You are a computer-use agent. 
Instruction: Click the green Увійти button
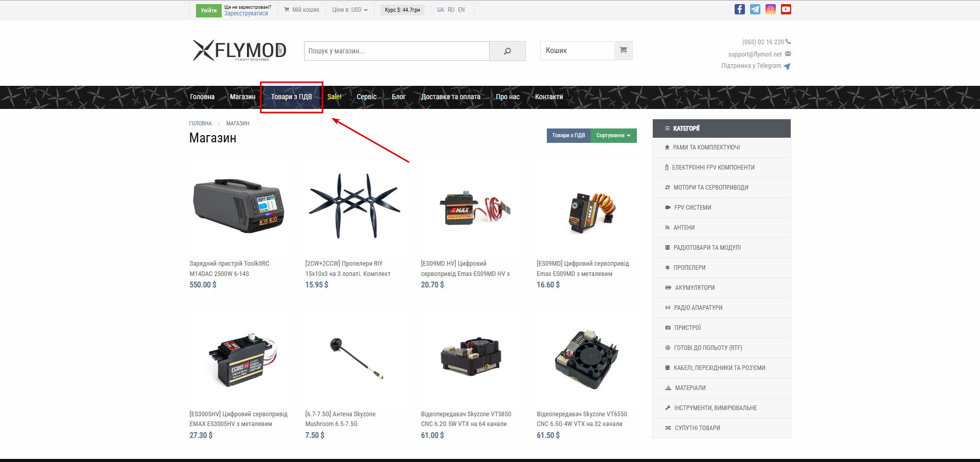coord(208,10)
